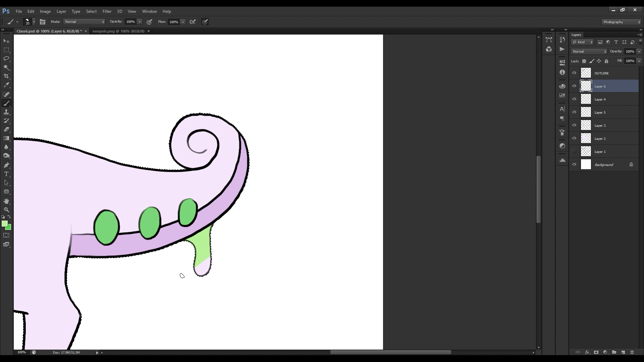Select the Move tool
The image size is (644, 362).
[x=6, y=41]
